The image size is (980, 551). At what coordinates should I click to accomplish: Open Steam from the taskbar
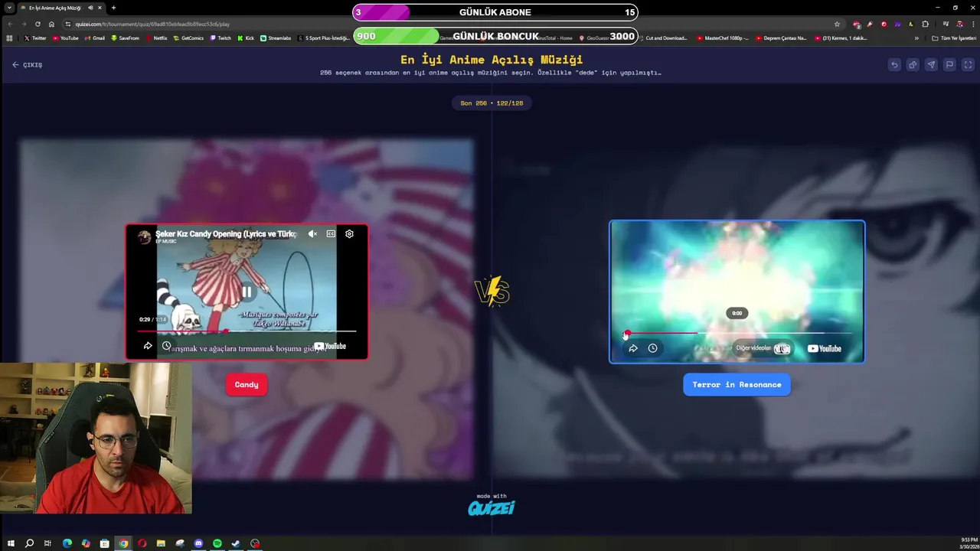coord(236,543)
